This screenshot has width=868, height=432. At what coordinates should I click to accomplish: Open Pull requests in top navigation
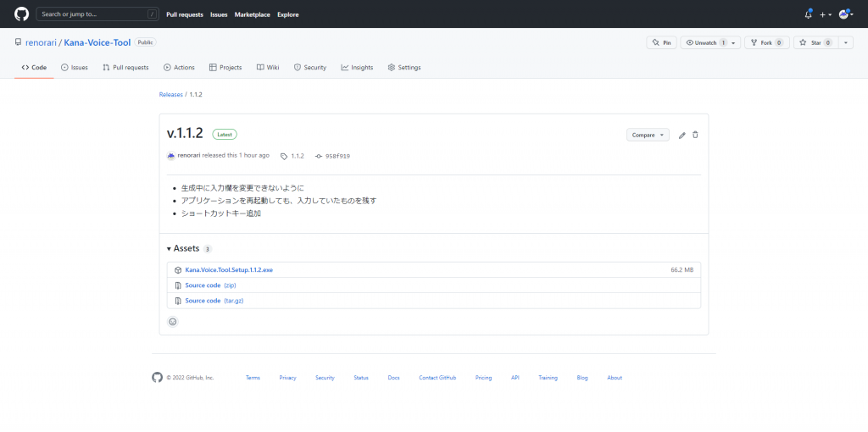click(184, 14)
